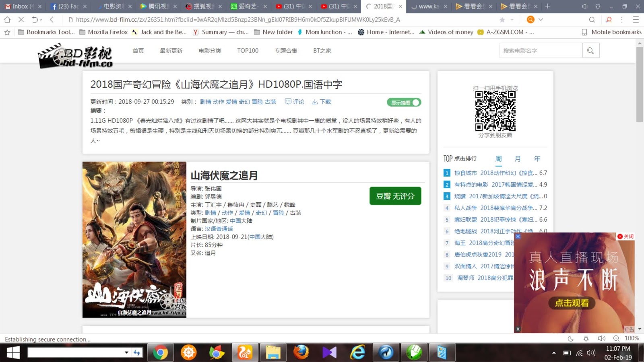Go back to the previous page
Image resolution: width=644 pixels, height=362 pixels.
click(52, 19)
